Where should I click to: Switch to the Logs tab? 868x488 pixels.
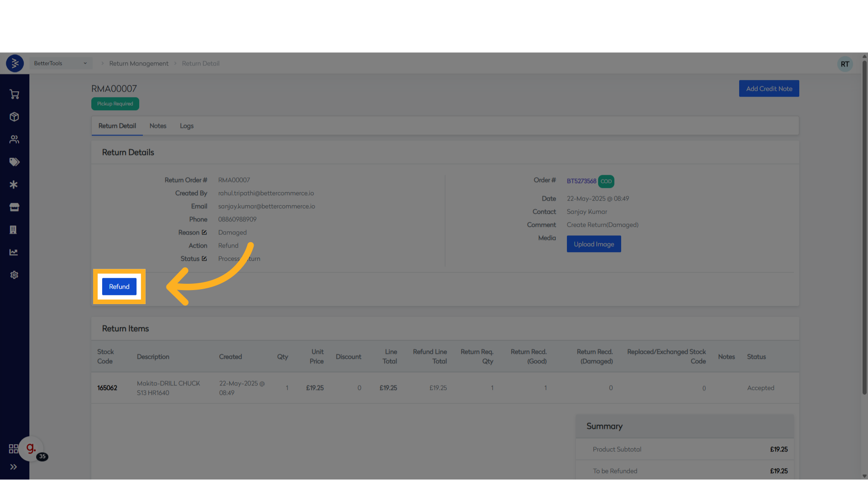coord(187,126)
